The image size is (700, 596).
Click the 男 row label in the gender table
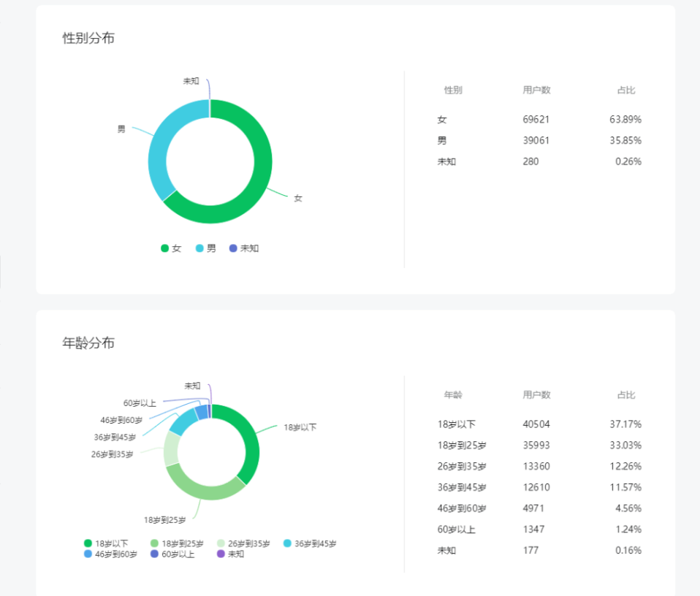point(442,140)
